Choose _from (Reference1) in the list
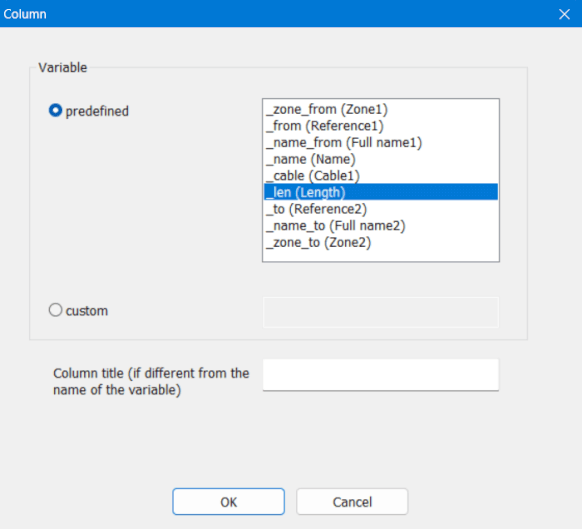 381,126
